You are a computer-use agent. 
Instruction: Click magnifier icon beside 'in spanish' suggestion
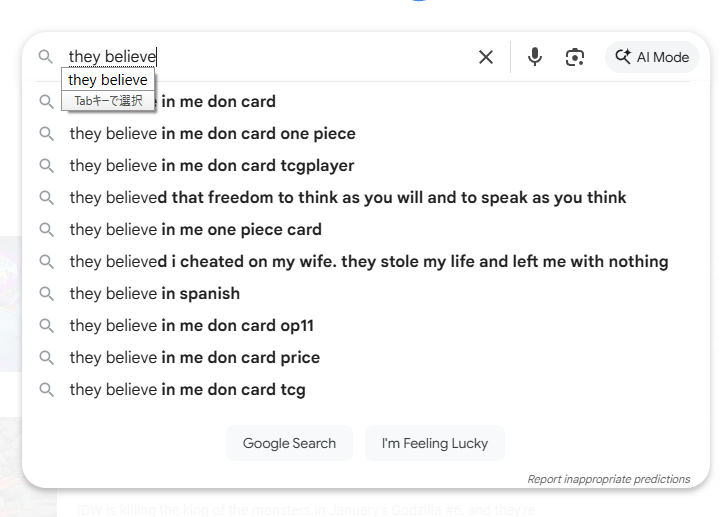(46, 293)
